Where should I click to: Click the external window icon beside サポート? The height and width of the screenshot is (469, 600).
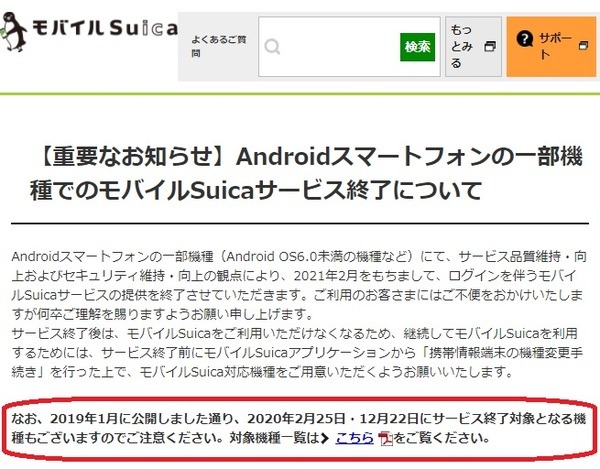pyautogui.click(x=584, y=45)
